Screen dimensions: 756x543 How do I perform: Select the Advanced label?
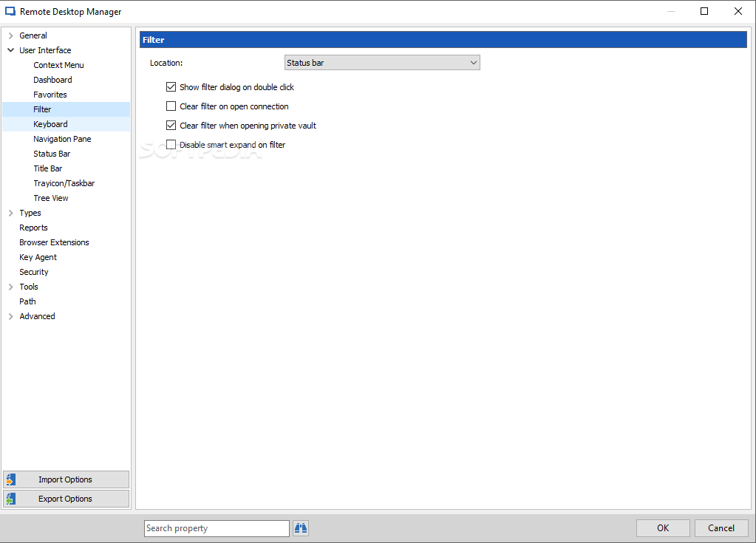click(x=37, y=316)
